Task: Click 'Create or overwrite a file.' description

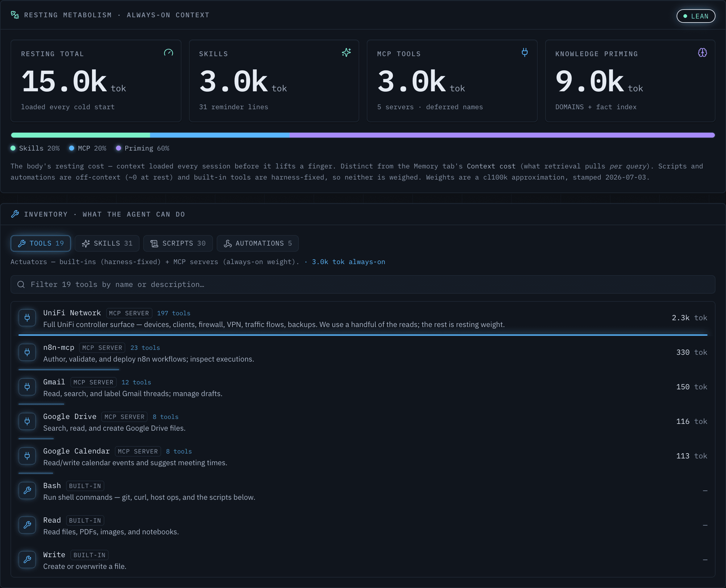Action: point(85,566)
